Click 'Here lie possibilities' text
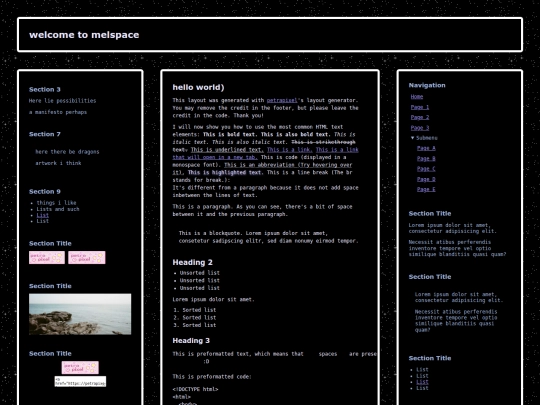Screen dimensions: 540x405 click(x=63, y=101)
